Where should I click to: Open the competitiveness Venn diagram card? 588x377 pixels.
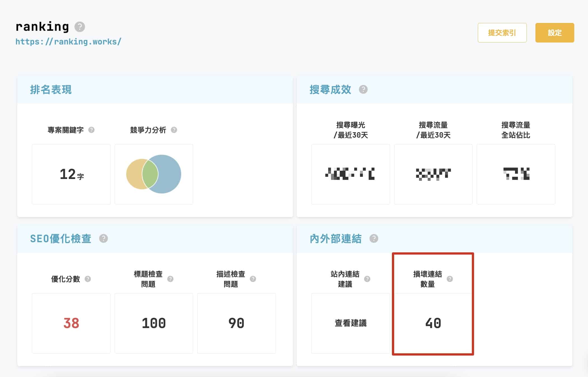(154, 174)
